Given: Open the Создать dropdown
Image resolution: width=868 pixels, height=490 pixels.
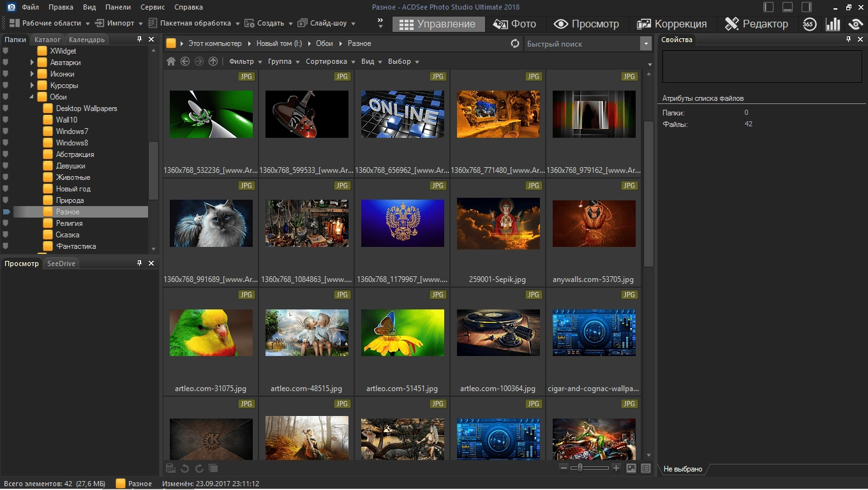Looking at the screenshot, I should click(269, 23).
